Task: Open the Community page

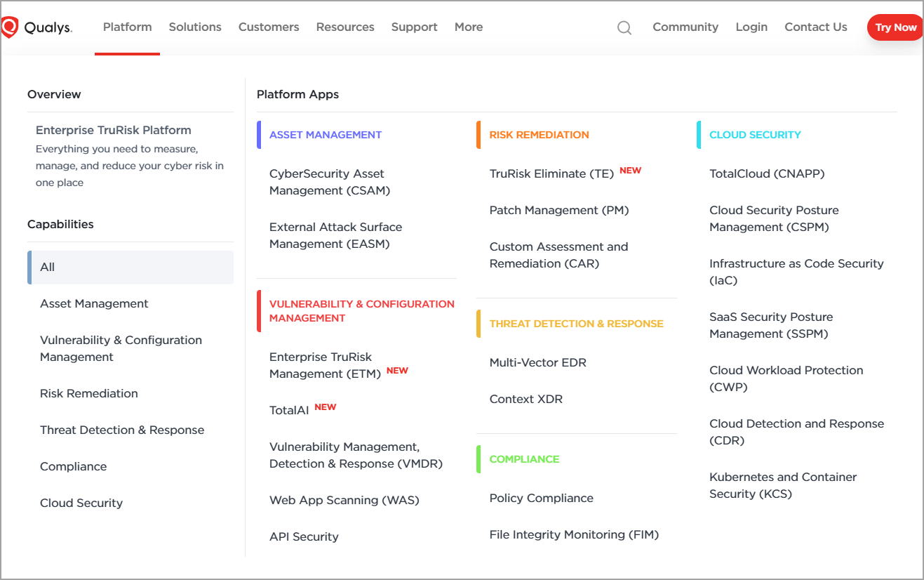Action: [685, 27]
